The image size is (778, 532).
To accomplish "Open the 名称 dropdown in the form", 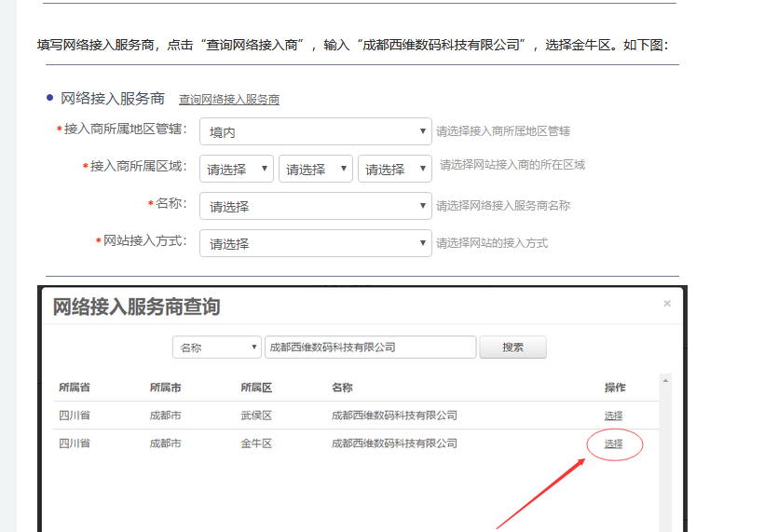I will click(x=315, y=207).
